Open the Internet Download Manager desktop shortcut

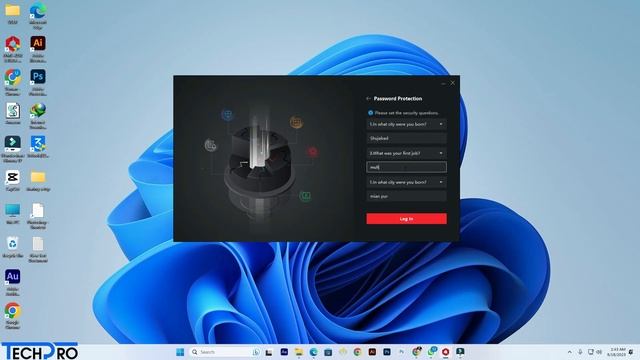pyautogui.click(x=38, y=116)
